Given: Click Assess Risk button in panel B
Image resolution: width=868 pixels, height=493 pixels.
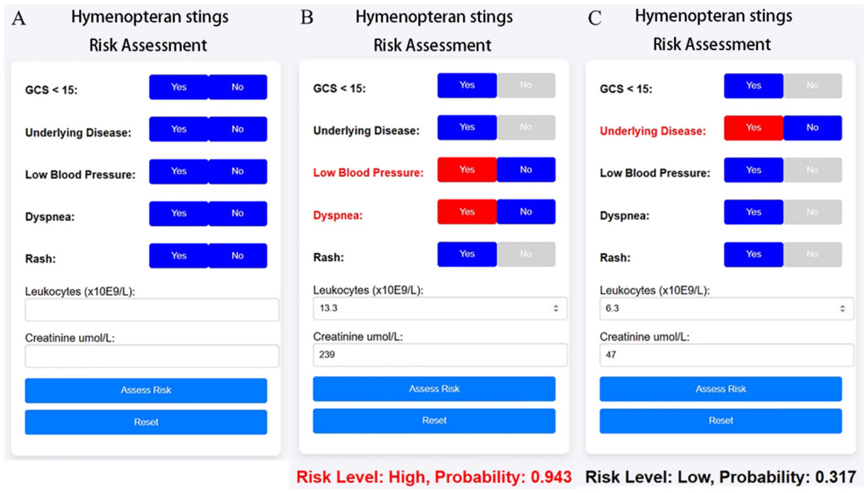Looking at the screenshot, I should point(434,389).
